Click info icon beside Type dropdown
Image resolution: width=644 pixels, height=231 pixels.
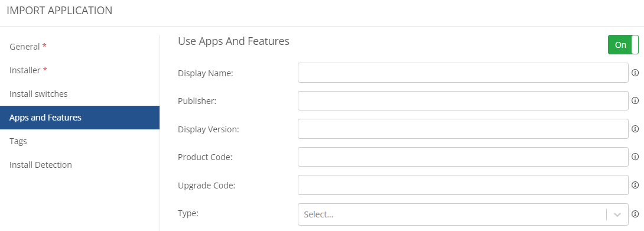(635, 214)
